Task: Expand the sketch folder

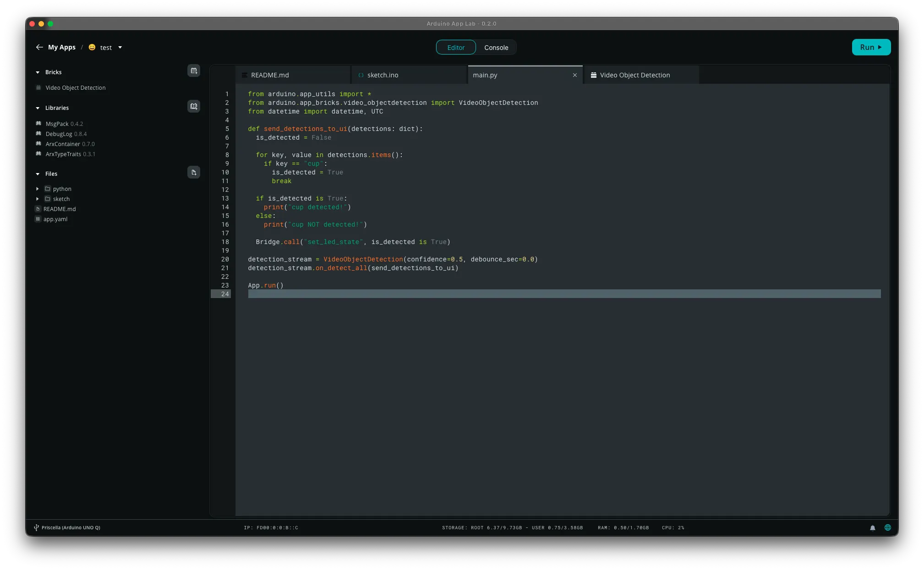Action: [x=38, y=199]
